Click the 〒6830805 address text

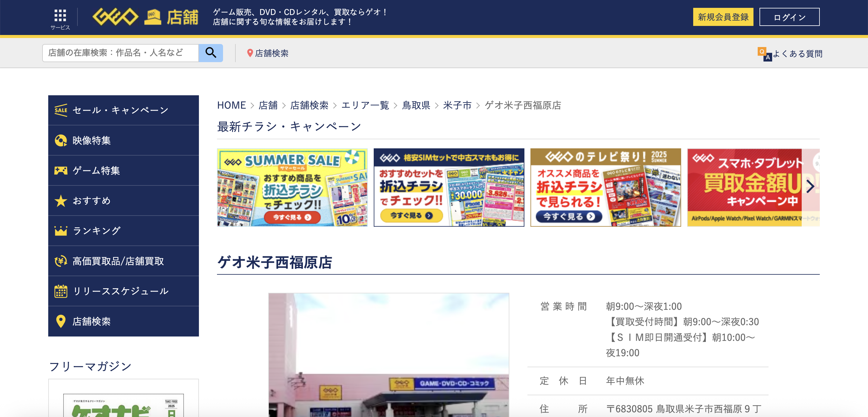click(683, 409)
